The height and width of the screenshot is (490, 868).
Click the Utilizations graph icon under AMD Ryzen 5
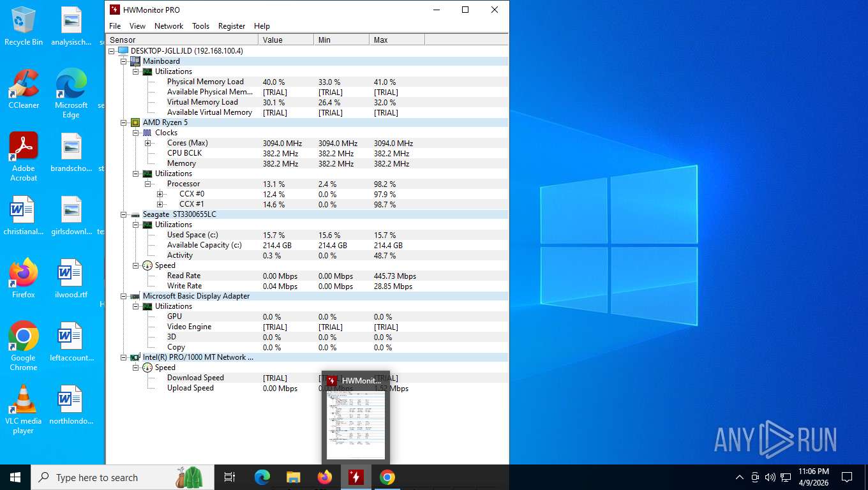(147, 174)
